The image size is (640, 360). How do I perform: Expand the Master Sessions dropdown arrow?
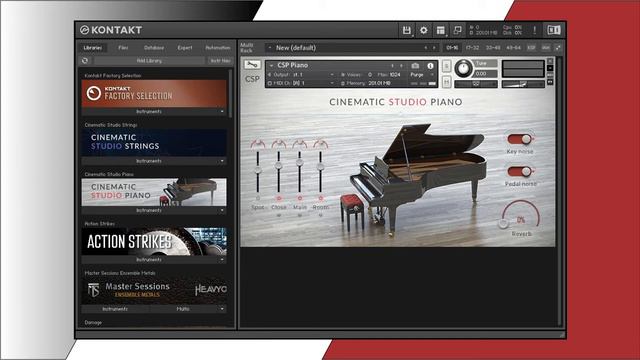(x=222, y=309)
